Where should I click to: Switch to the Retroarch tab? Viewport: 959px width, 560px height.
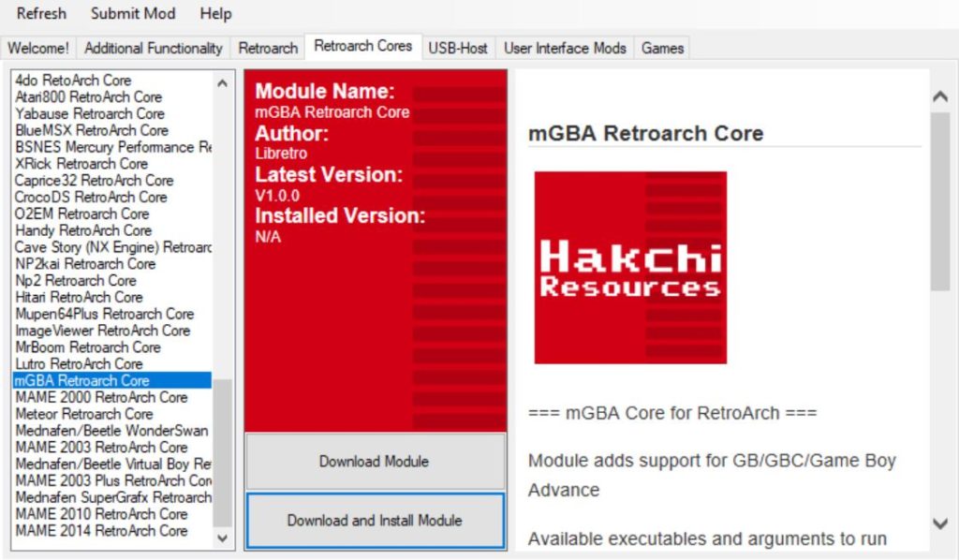(x=268, y=48)
